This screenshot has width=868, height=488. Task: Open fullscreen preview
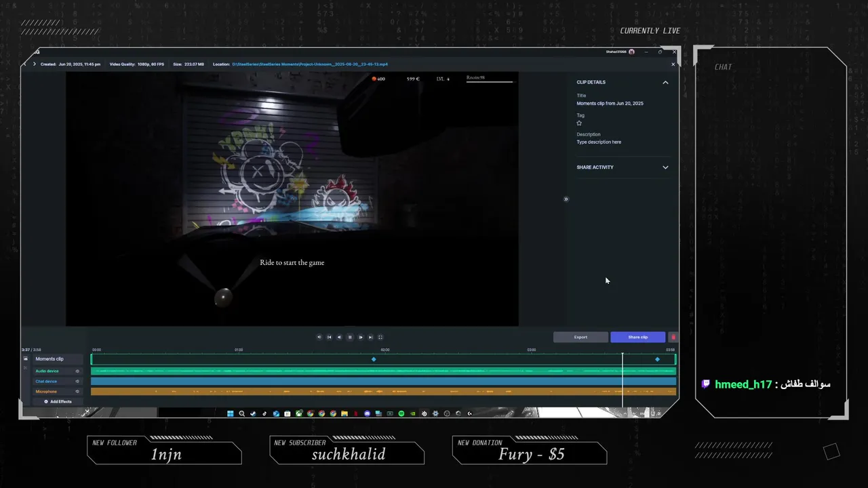pyautogui.click(x=380, y=337)
